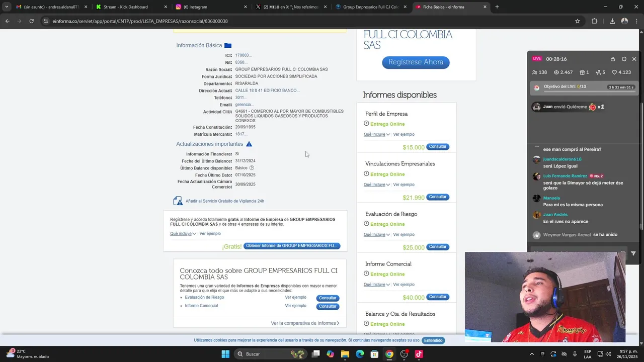This screenshot has height=362, width=644.
Task: Click Consultar for the $21.990 report
Action: [x=438, y=197]
